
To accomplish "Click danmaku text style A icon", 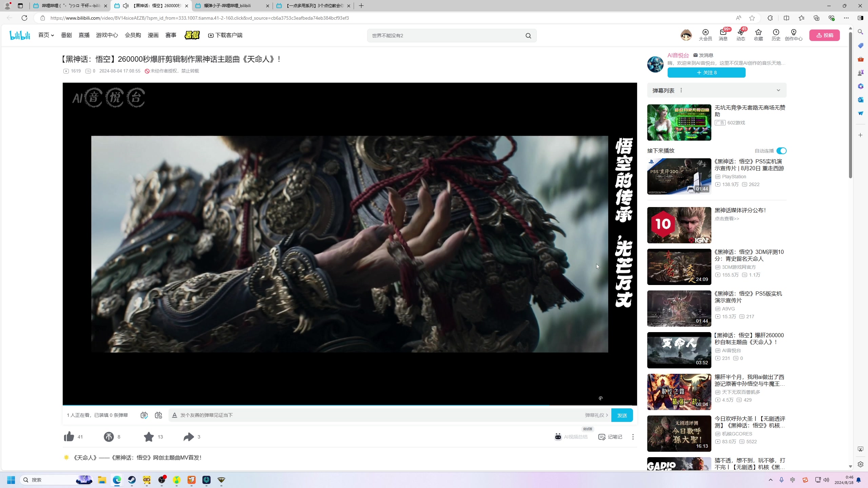I will pyautogui.click(x=175, y=415).
